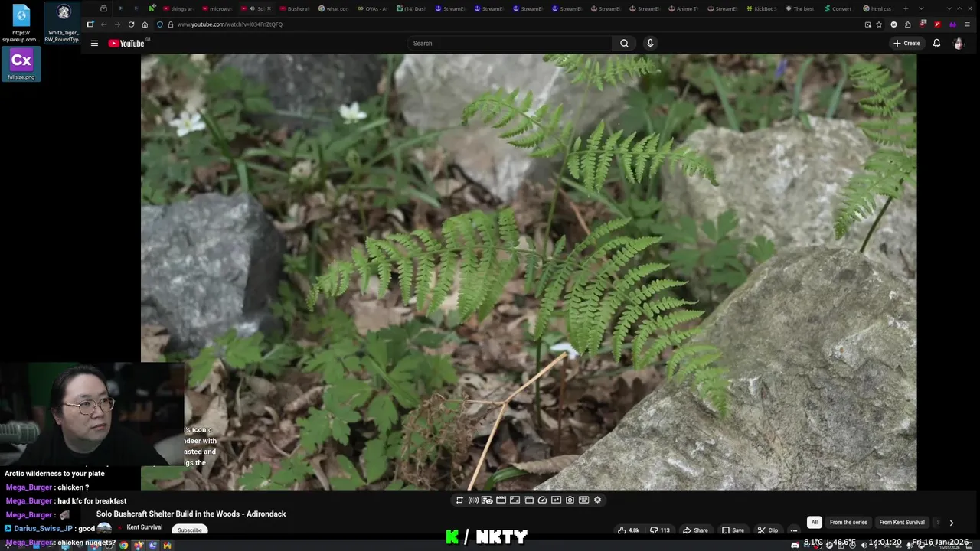The image size is (980, 551).
Task: Click the volume boost icon in enhancer toolbar
Action: (473, 500)
